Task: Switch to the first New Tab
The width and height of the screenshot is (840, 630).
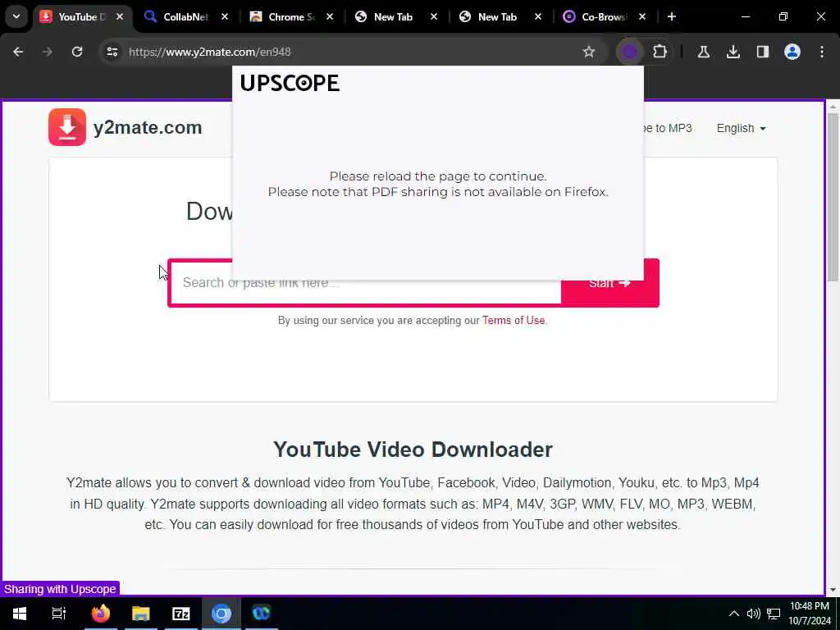Action: pos(393,17)
